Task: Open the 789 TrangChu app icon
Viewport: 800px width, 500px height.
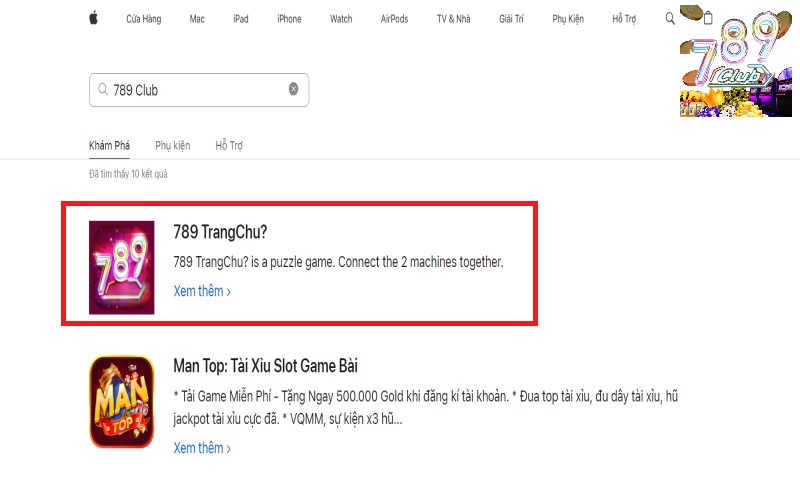Action: pyautogui.click(x=121, y=267)
